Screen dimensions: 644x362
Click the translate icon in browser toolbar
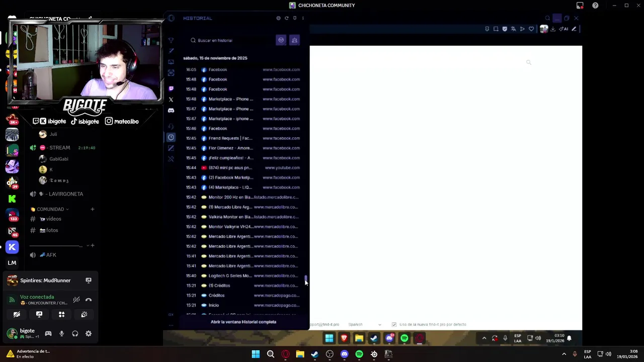tap(513, 29)
